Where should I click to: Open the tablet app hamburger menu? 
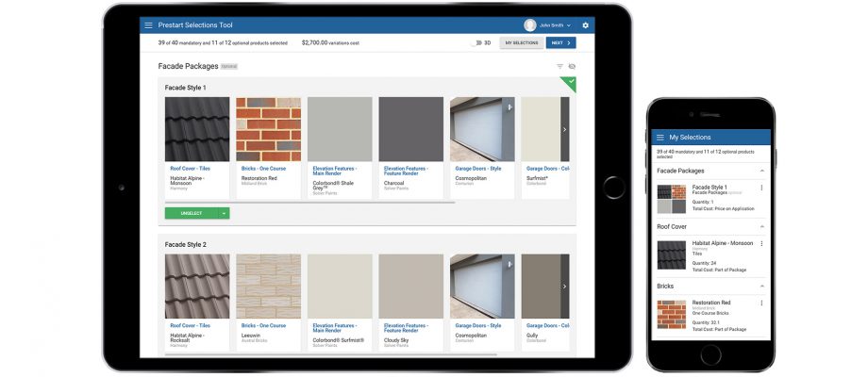click(148, 25)
